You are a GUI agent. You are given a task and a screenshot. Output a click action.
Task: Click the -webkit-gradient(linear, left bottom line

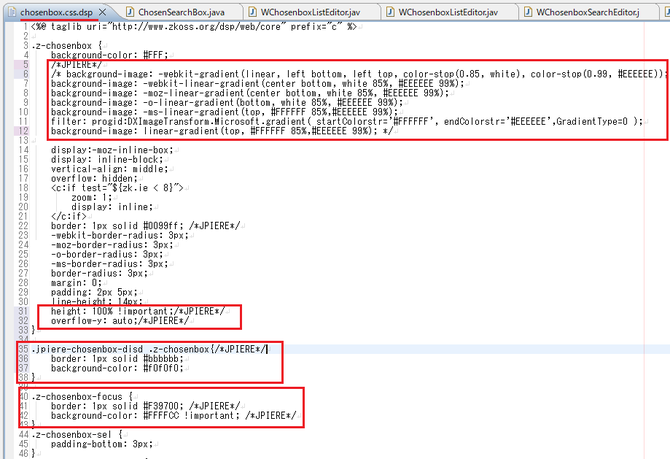359,74
